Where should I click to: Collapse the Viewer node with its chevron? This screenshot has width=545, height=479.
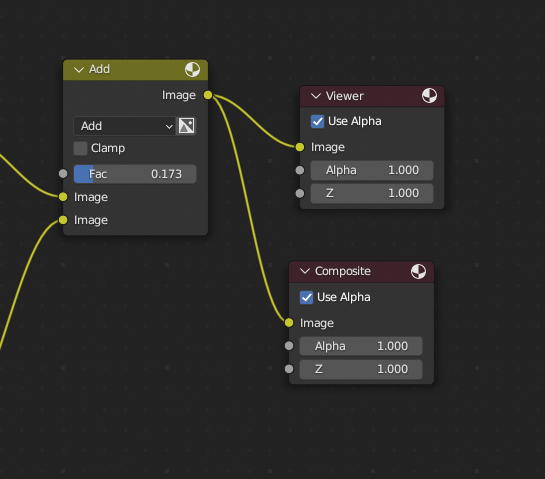(x=316, y=96)
